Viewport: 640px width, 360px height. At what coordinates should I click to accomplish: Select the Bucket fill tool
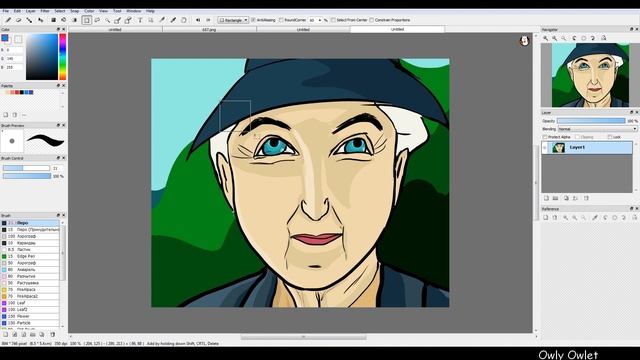64,20
